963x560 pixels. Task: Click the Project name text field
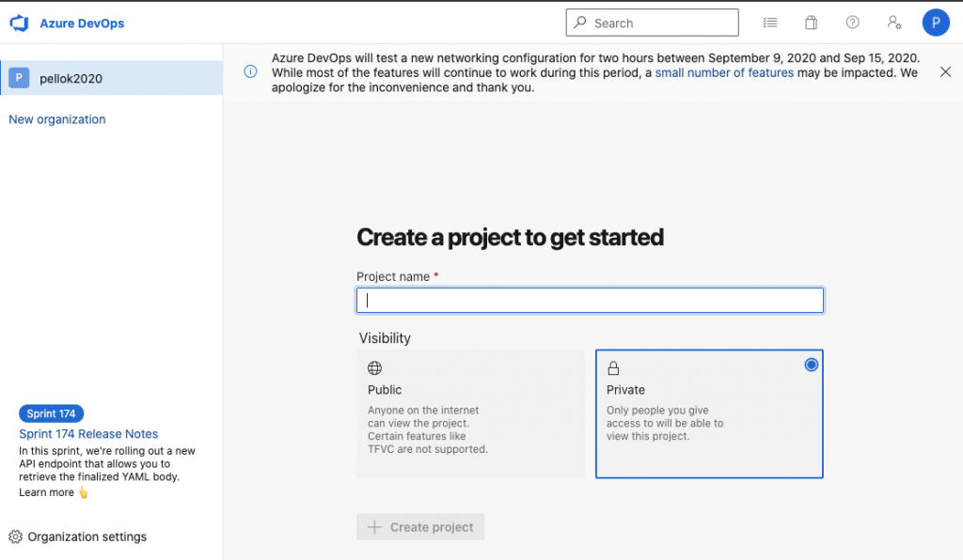pyautogui.click(x=590, y=301)
